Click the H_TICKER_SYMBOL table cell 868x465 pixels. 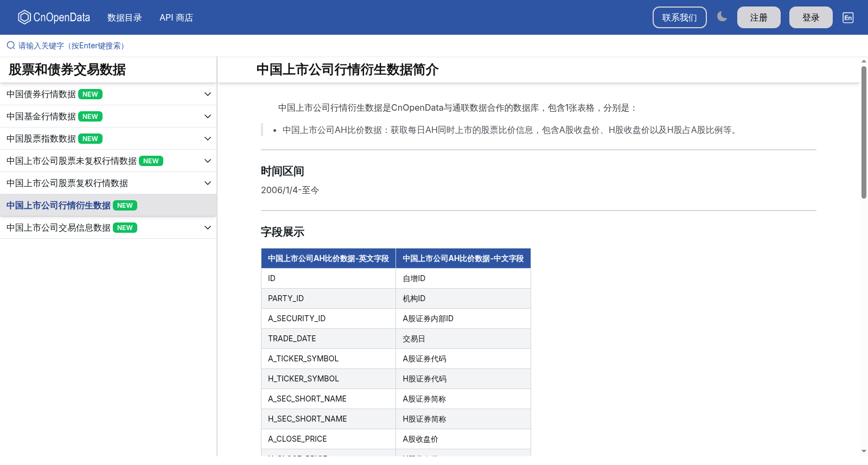coord(328,379)
